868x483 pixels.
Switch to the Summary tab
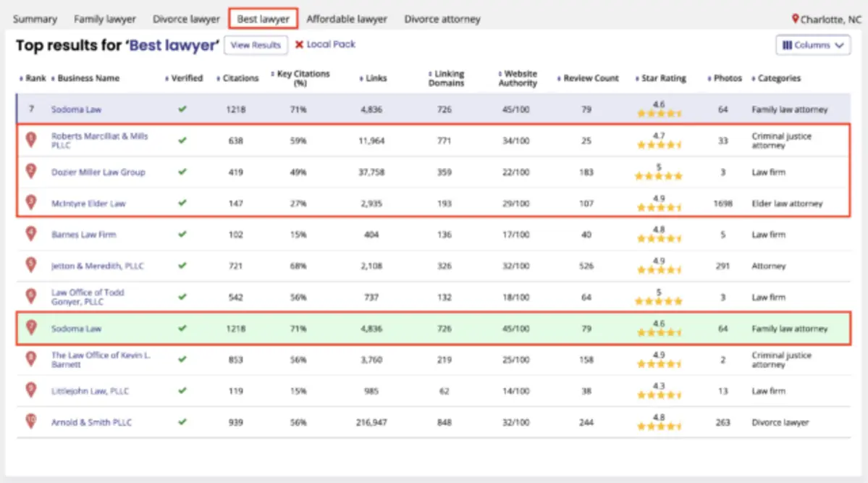point(35,19)
